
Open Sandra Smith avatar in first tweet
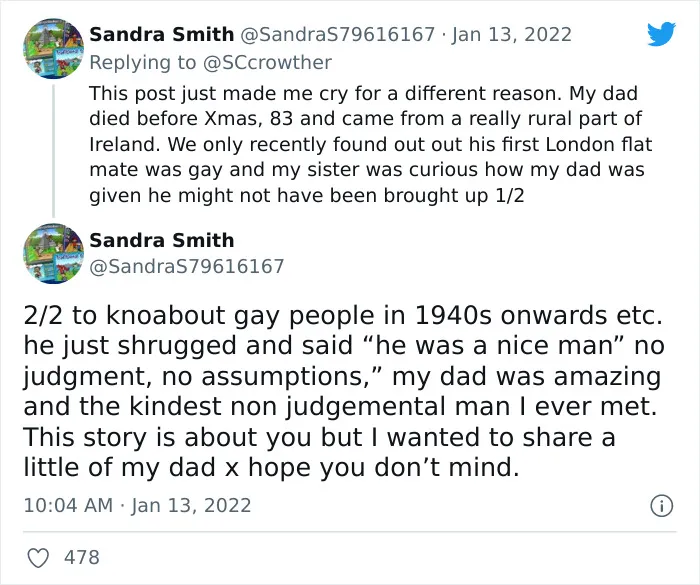53,49
